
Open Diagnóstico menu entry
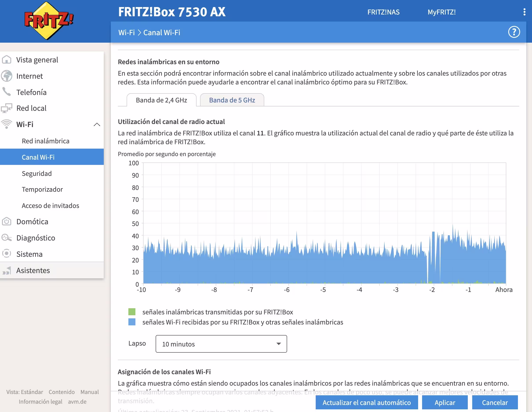(52, 238)
